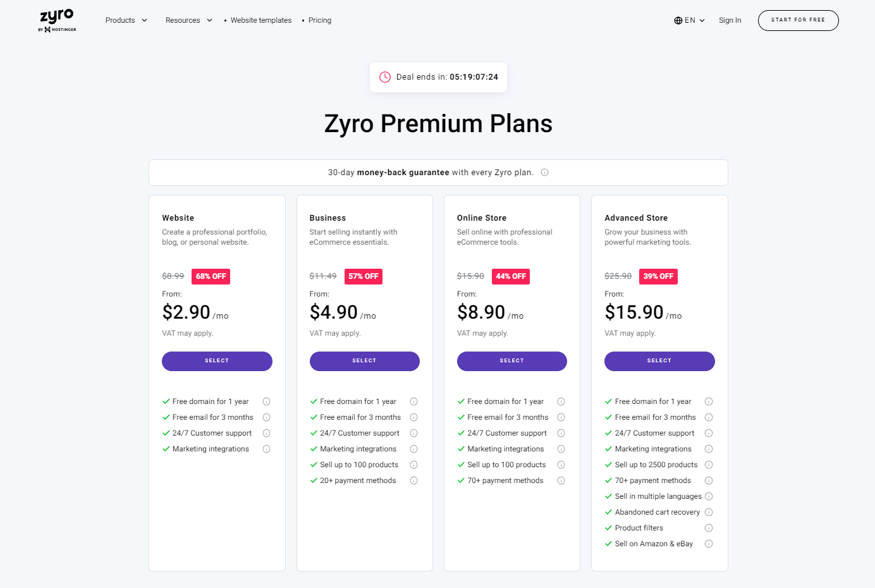The width and height of the screenshot is (875, 588).
Task: Open info for Website plan Marketing integrations
Action: pyautogui.click(x=266, y=449)
